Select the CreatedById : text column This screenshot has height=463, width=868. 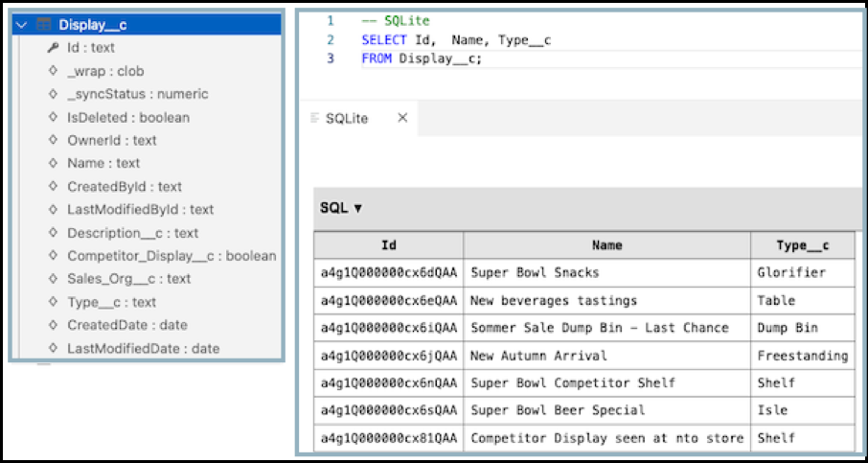tap(125, 187)
